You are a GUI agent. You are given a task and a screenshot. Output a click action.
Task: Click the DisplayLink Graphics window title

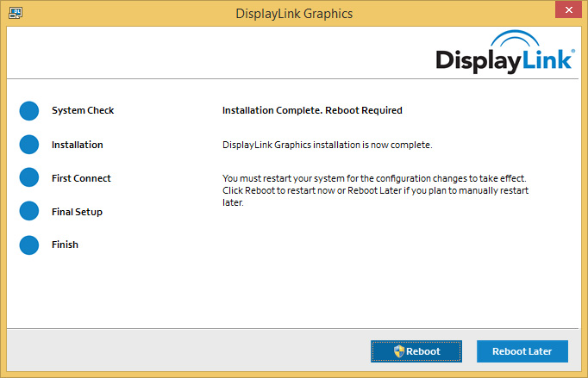tap(294, 14)
